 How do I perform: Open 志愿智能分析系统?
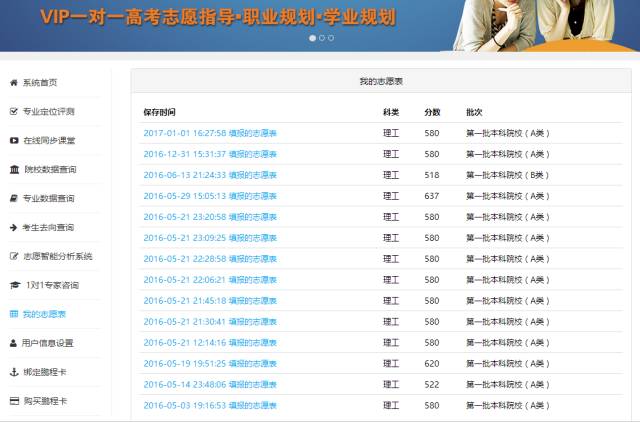[x=58, y=256]
